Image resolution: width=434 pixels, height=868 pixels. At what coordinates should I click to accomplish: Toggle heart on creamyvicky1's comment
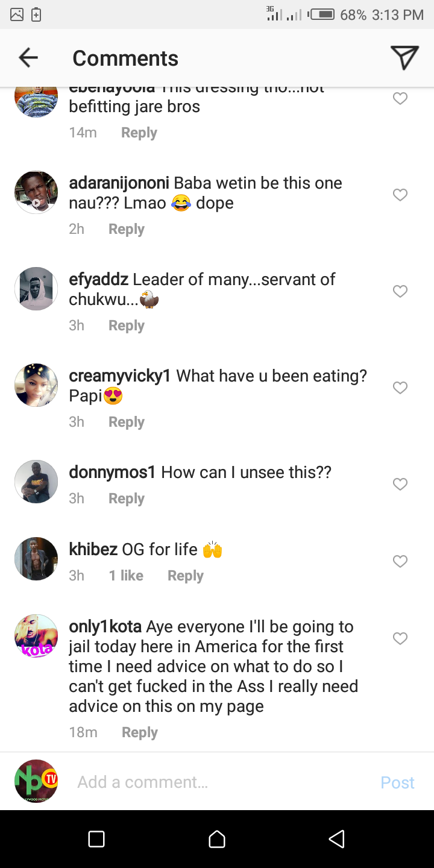coord(400,388)
